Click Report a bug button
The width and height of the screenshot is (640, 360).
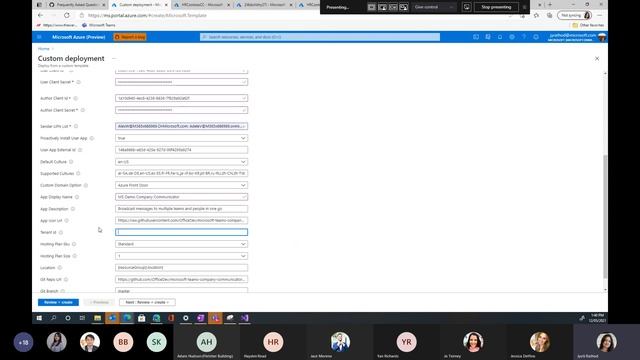(x=130, y=37)
